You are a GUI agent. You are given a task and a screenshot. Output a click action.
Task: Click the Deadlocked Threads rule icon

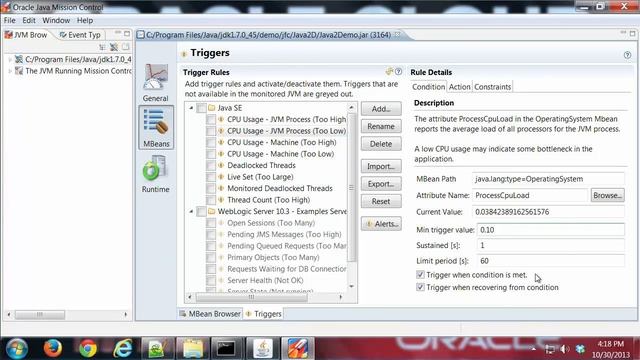221,165
